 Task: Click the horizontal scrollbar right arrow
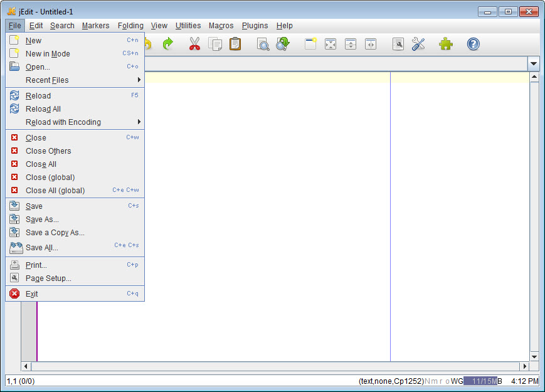click(524, 366)
